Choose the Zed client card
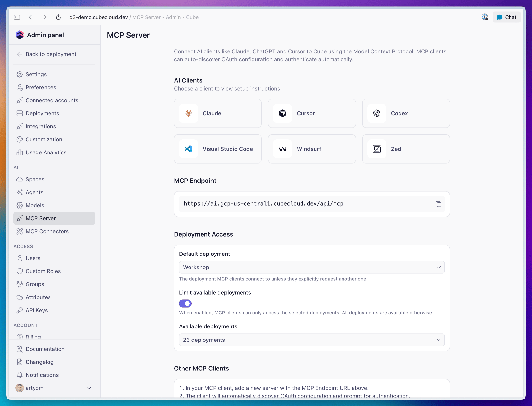Screen dimensions: 532x406 click(406, 149)
